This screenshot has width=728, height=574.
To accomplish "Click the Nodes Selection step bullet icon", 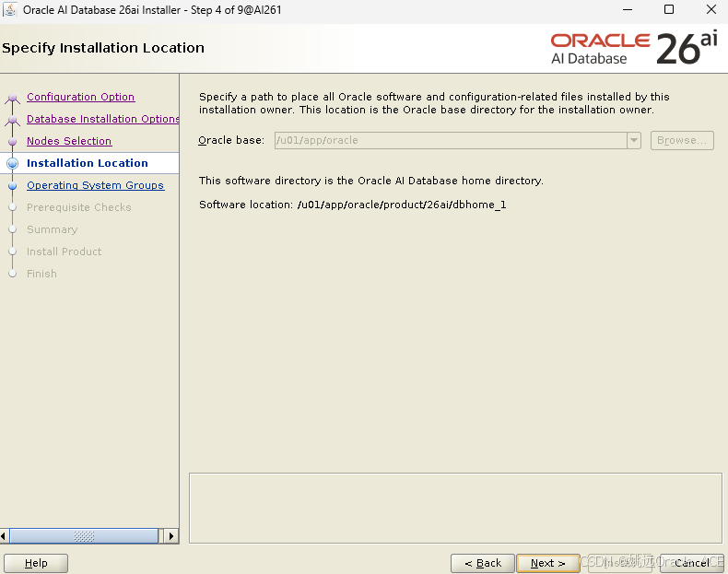I will pyautogui.click(x=13, y=141).
